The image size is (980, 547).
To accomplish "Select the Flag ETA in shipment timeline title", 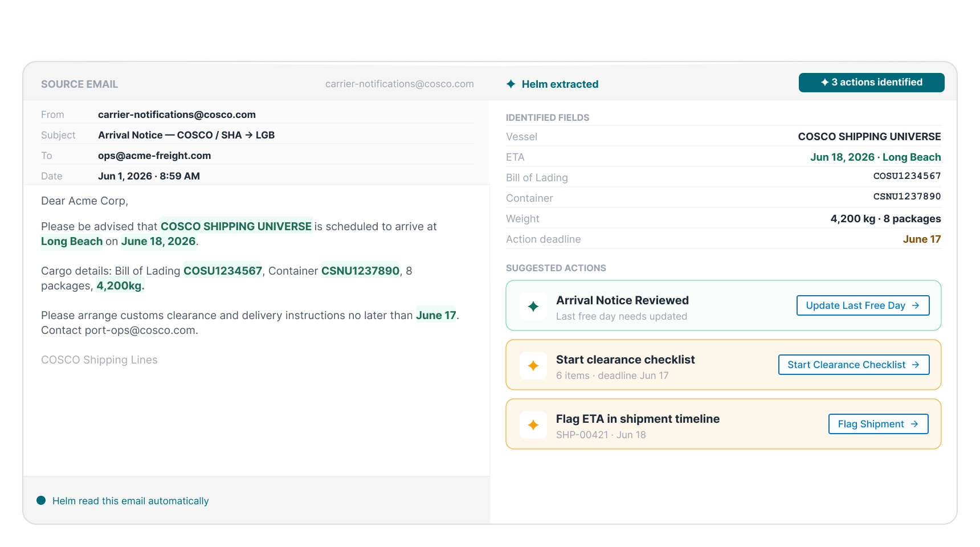I will coord(638,419).
